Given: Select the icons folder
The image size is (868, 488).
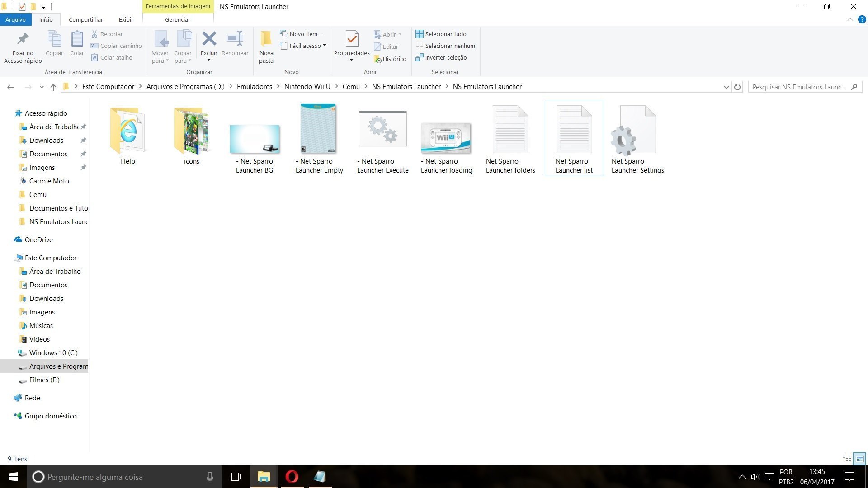Looking at the screenshot, I should click(x=192, y=136).
